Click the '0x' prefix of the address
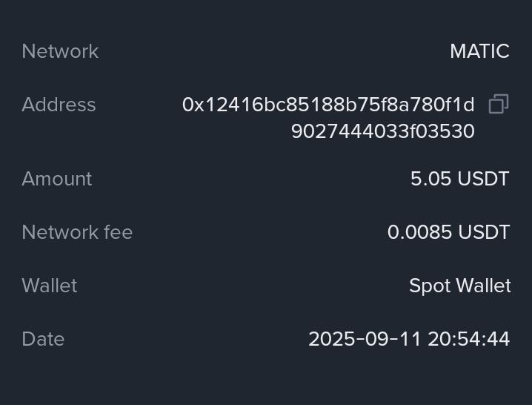 click(x=193, y=105)
